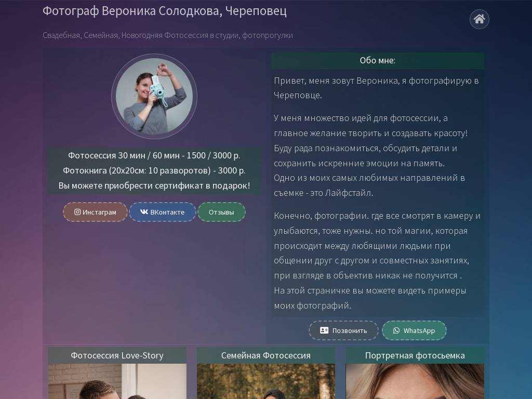Click the Love-Story couple photo thumbnail
This screenshot has height=399, width=532.
(x=117, y=382)
